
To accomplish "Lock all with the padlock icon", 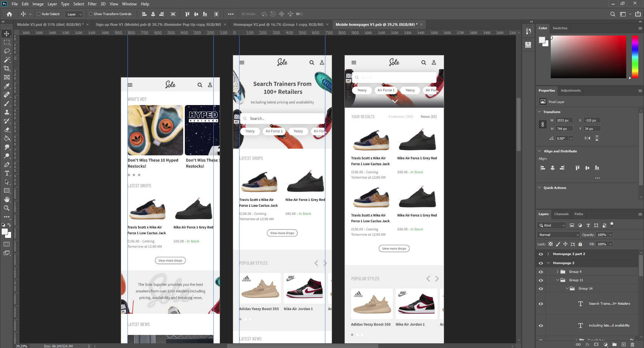I will point(580,244).
